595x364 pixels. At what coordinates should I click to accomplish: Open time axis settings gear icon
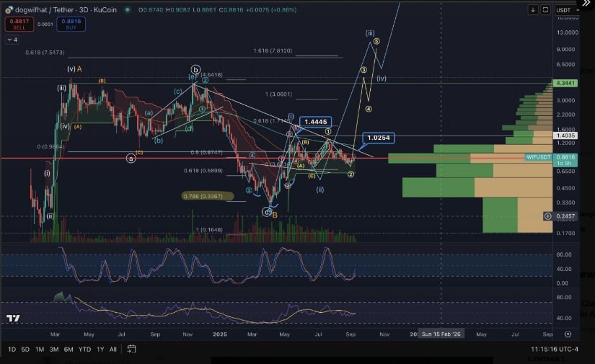pyautogui.click(x=568, y=334)
